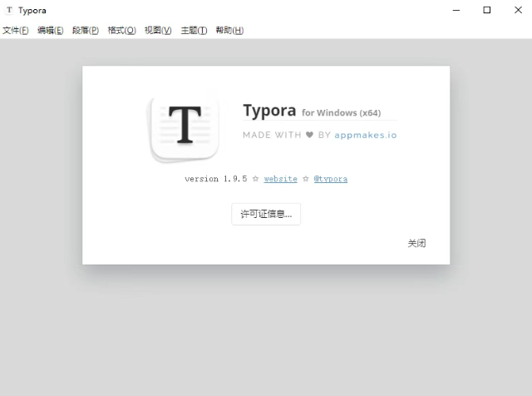
Task: Close the Typora window
Action: pos(518,10)
